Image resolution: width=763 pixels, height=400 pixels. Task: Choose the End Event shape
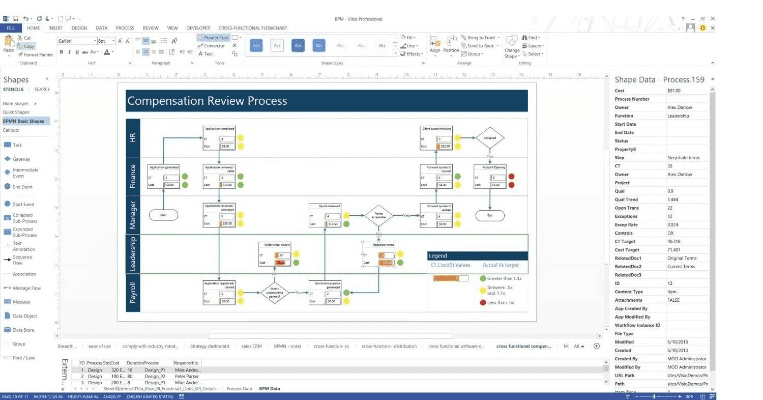[x=23, y=186]
